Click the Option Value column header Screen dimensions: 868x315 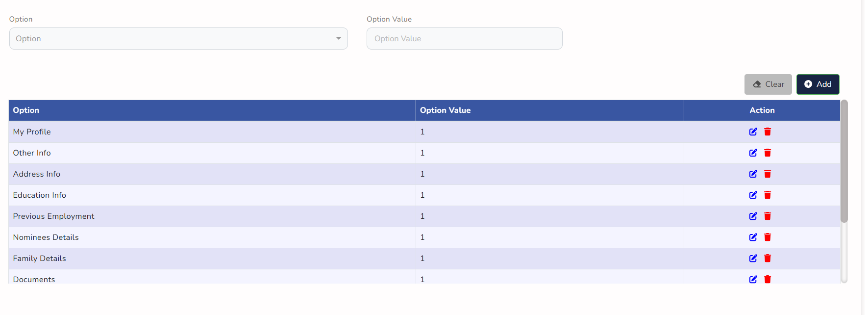pyautogui.click(x=445, y=110)
